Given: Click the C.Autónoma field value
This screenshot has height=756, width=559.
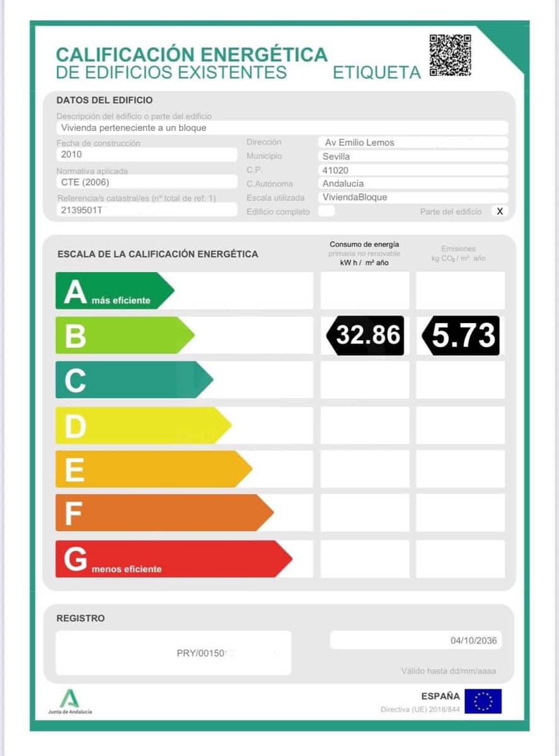Looking at the screenshot, I should tap(413, 183).
